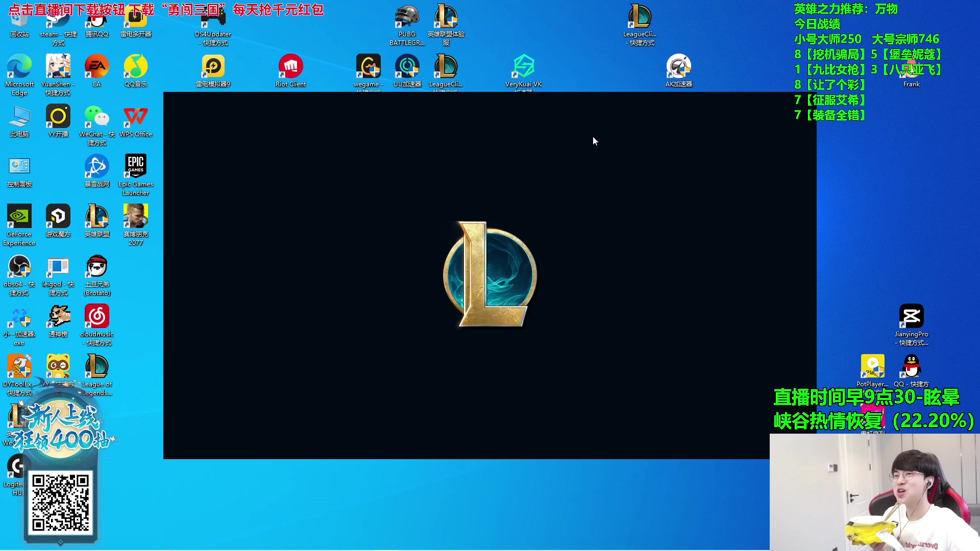Click the streamer webcam feed
The image size is (980, 551).
coord(875,492)
